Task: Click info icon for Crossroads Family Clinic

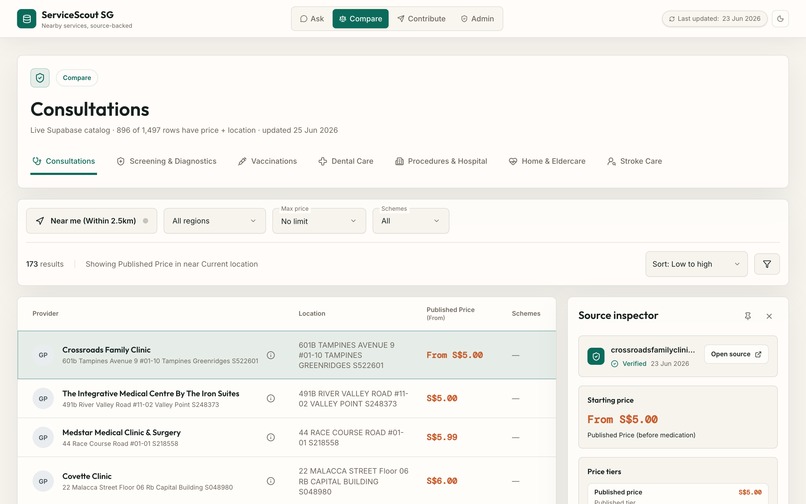Action: pos(271,355)
